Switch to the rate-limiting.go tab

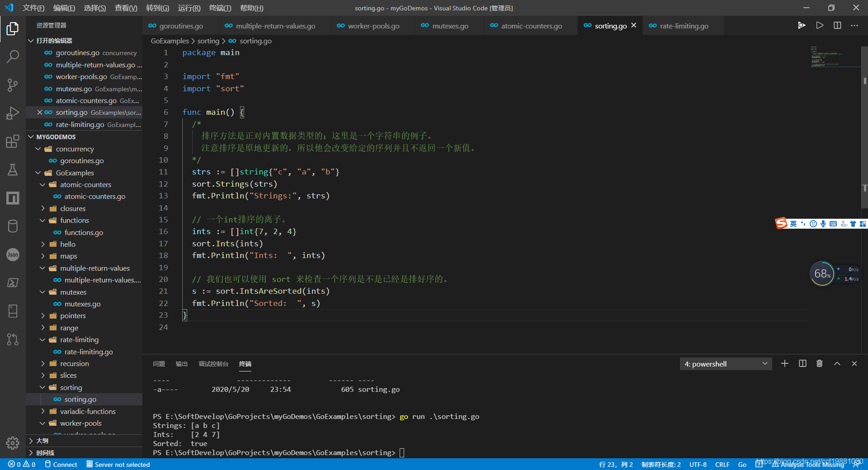click(x=684, y=26)
